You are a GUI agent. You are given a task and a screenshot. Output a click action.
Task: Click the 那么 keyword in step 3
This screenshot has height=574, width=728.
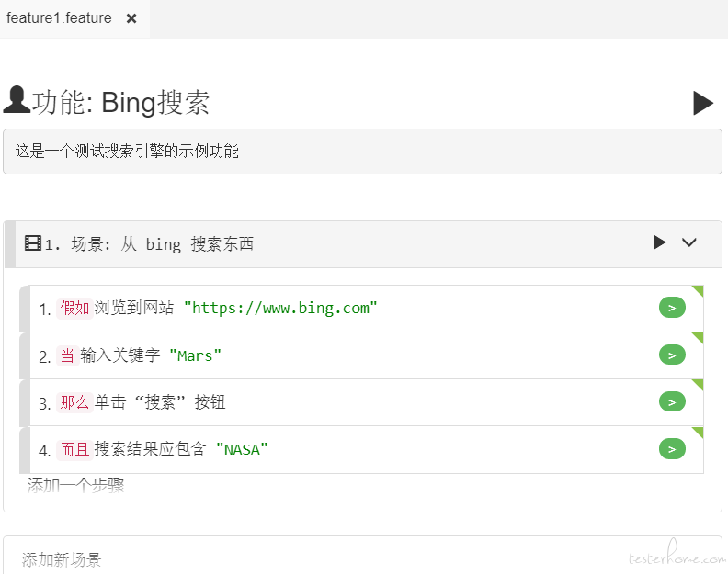(74, 402)
